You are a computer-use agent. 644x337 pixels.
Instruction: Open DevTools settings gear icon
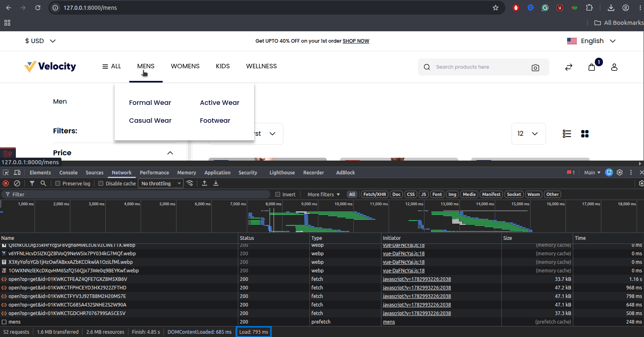[620, 172]
